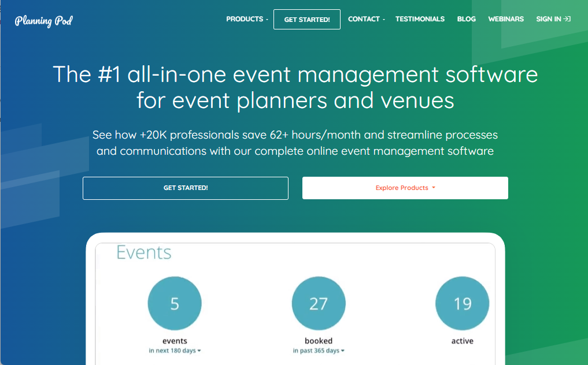Open the 'in next 180 days' filter dropdown
588x365 pixels.
[x=175, y=350]
